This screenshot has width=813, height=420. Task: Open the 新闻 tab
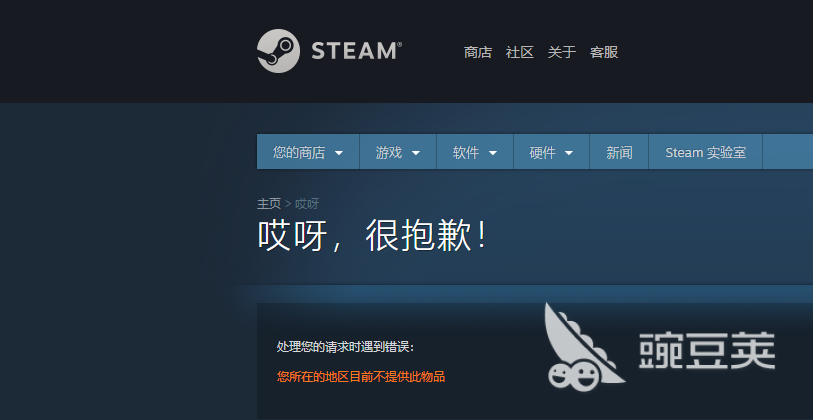(x=619, y=152)
